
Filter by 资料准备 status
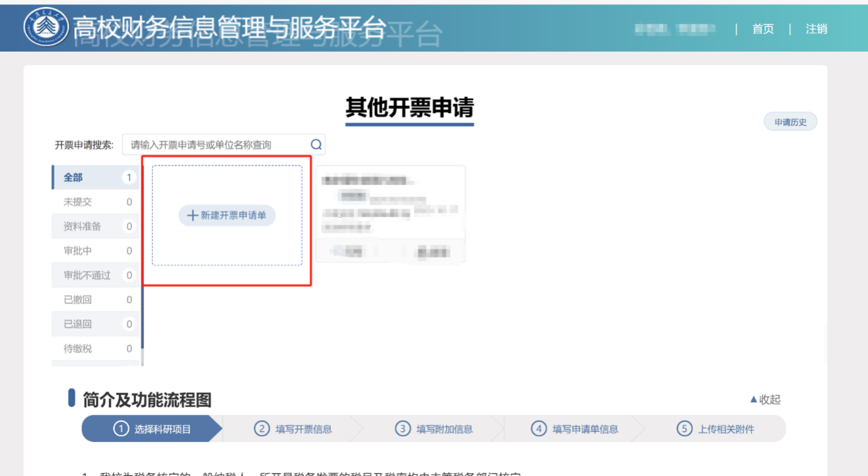[x=82, y=226]
